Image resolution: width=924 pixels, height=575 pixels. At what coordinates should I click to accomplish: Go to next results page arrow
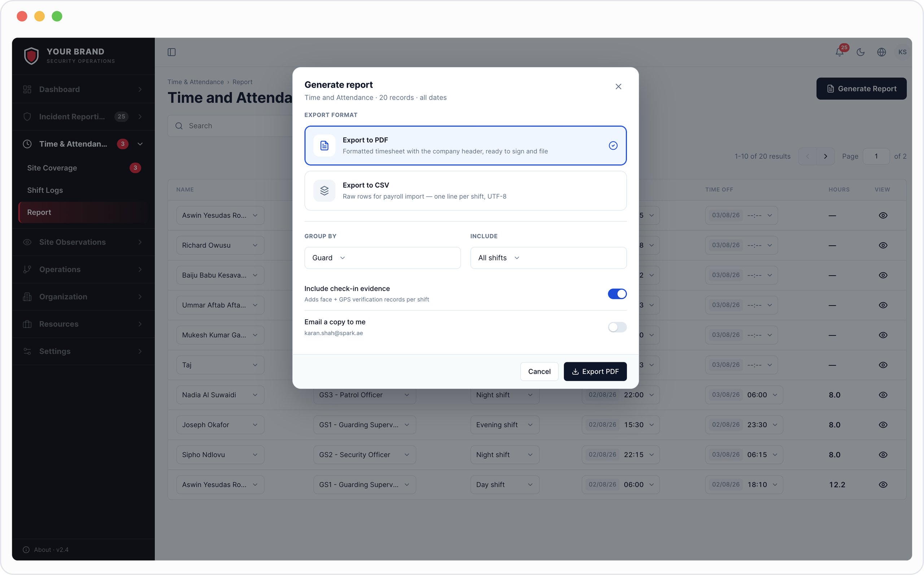pyautogui.click(x=825, y=156)
